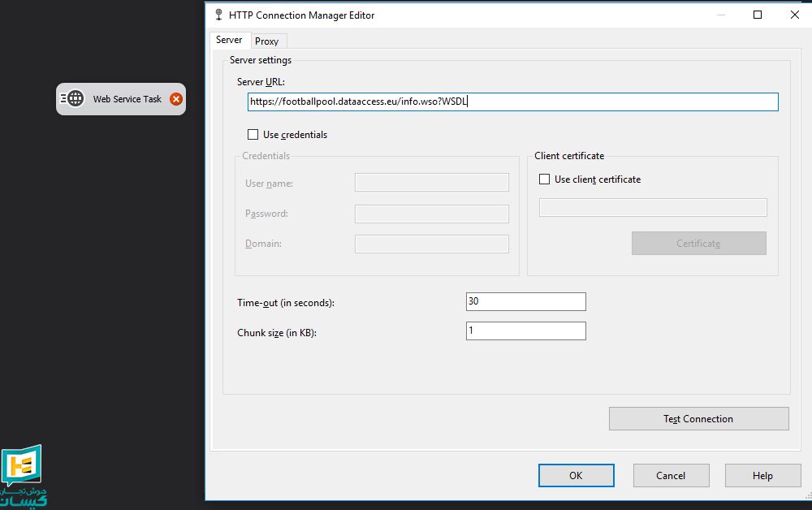The width and height of the screenshot is (812, 510).
Task: Click the Domain text field
Action: point(431,244)
